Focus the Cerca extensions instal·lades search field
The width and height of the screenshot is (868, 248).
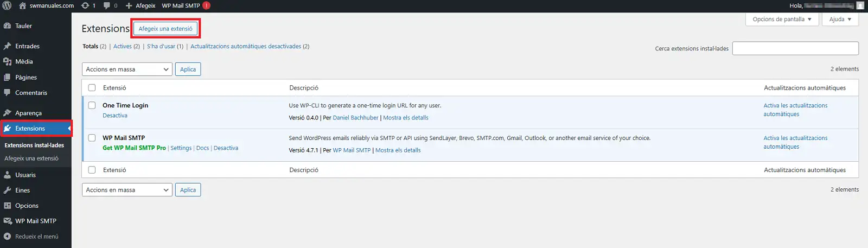795,48
